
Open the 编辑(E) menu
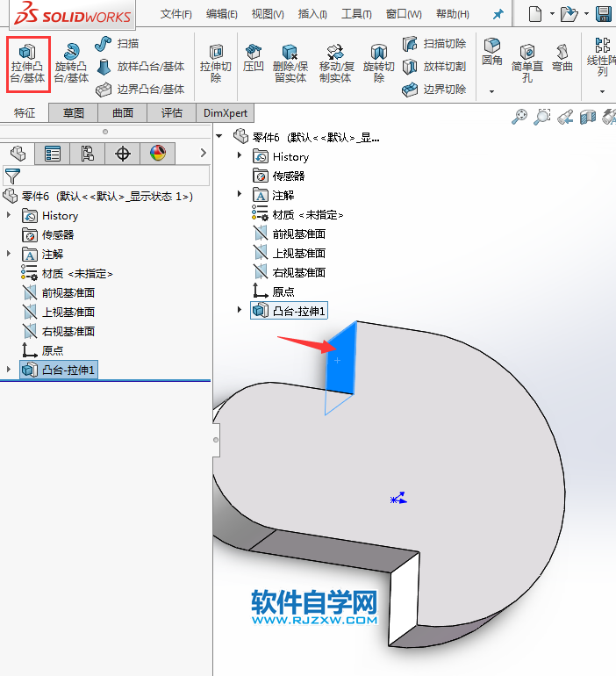pyautogui.click(x=222, y=14)
